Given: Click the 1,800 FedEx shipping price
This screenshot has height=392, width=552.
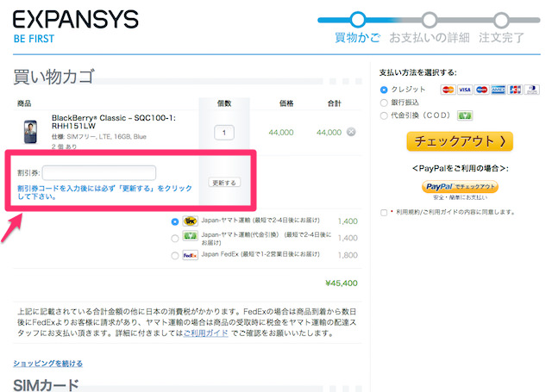Looking at the screenshot, I should (x=348, y=255).
